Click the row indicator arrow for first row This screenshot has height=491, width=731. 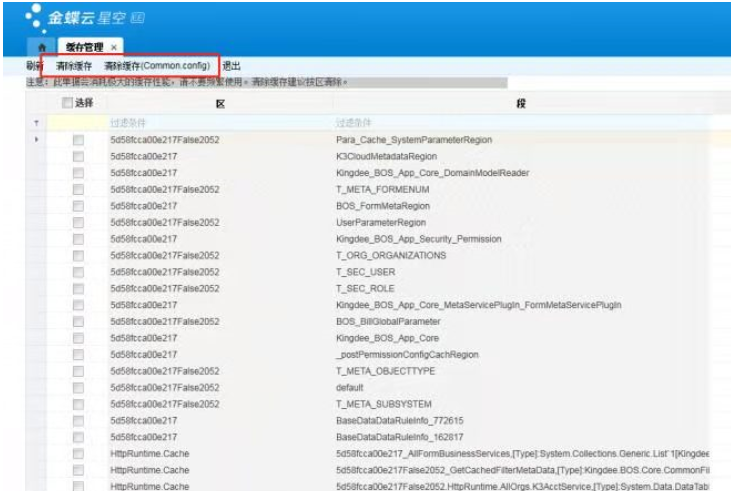pos(36,139)
